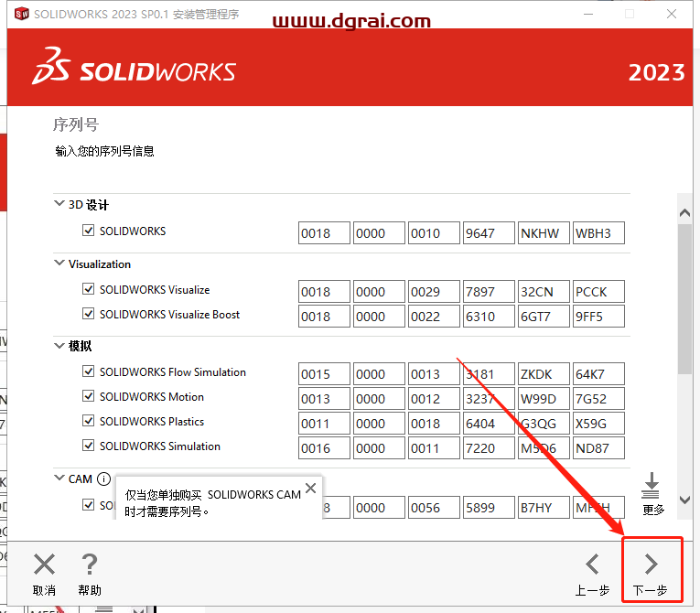Click scrollbar down arrow
Viewport: 700px width, 613px height.
click(684, 500)
